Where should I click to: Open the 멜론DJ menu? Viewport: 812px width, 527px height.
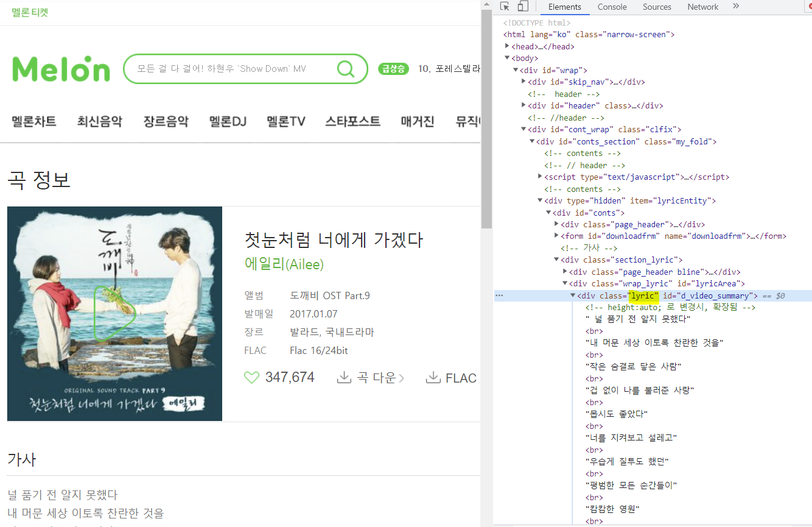click(228, 121)
